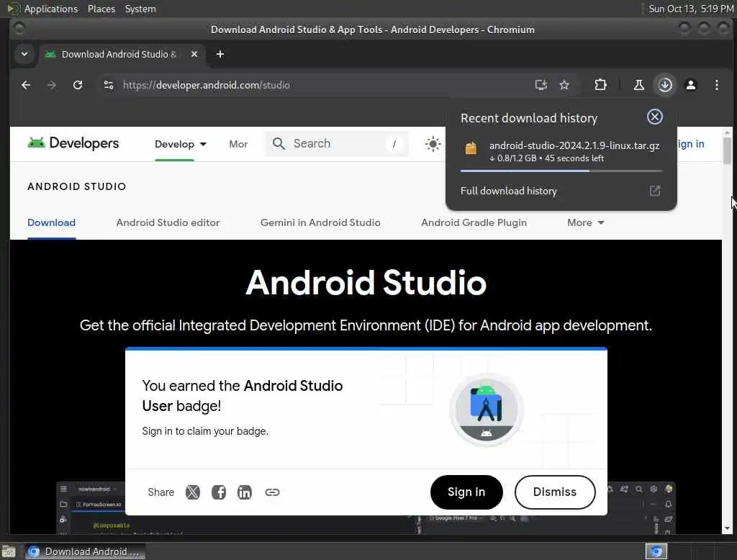Open the System menu

[140, 9]
